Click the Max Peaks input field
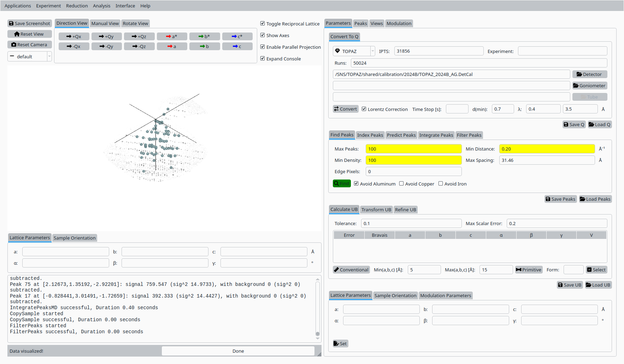Viewport: 624px width, 364px height. pyautogui.click(x=413, y=149)
